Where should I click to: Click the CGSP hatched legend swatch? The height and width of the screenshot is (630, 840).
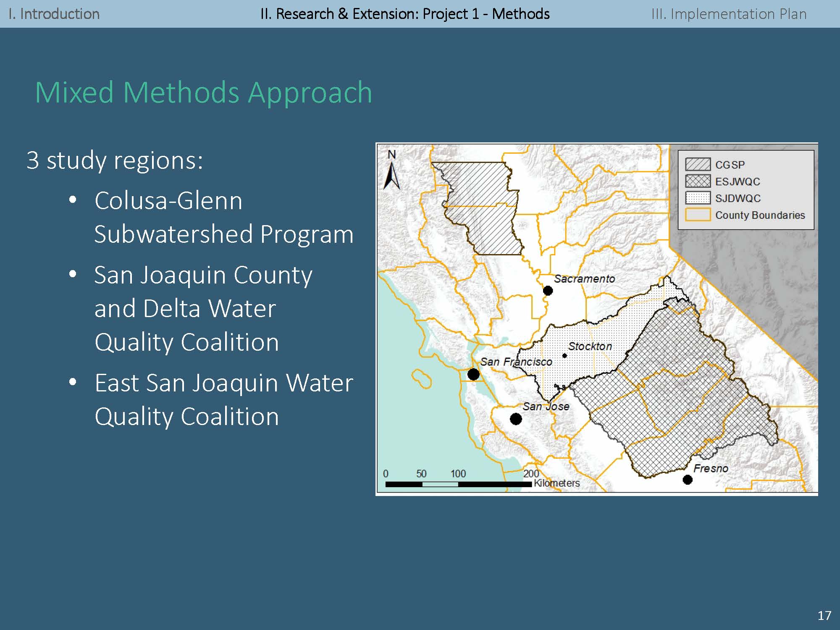pos(698,165)
